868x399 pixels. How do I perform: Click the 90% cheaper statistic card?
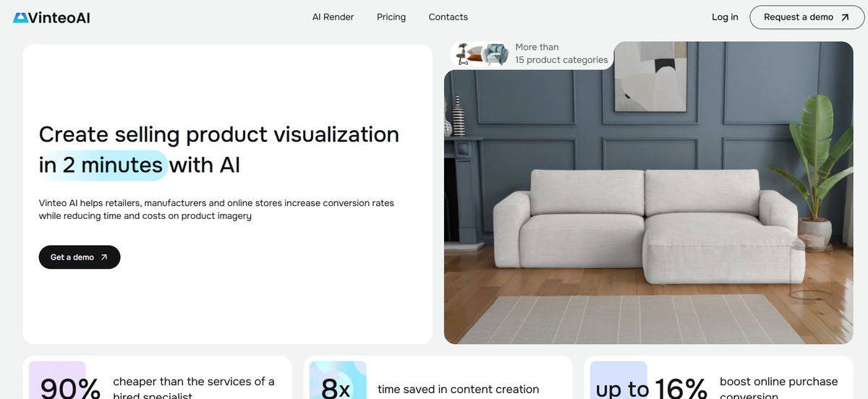pos(157,377)
